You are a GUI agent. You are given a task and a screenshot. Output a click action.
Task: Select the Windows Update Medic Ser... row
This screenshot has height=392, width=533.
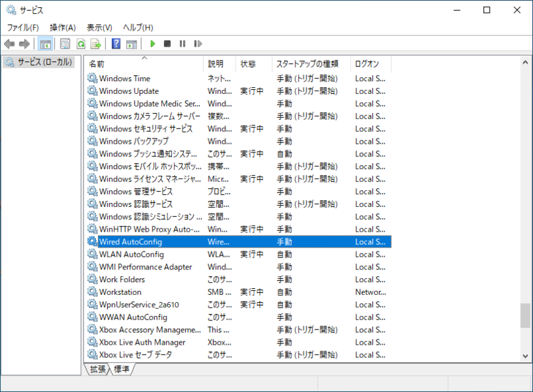click(238, 103)
